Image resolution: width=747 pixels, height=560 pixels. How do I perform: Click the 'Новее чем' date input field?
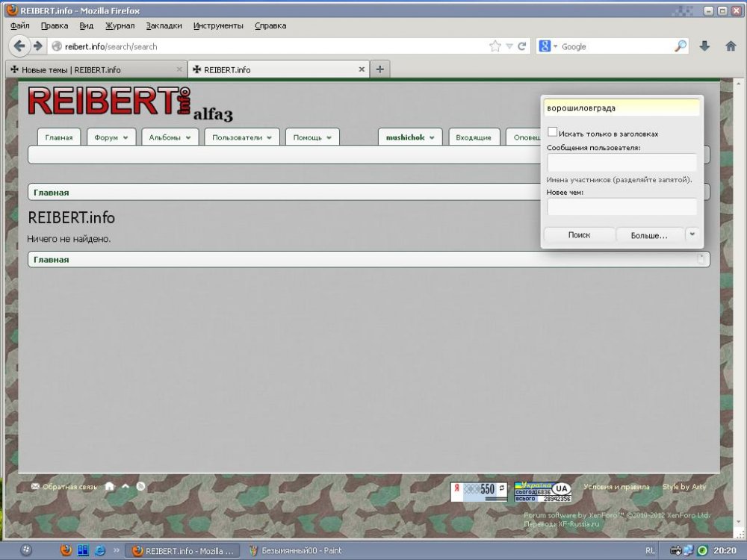coord(622,207)
